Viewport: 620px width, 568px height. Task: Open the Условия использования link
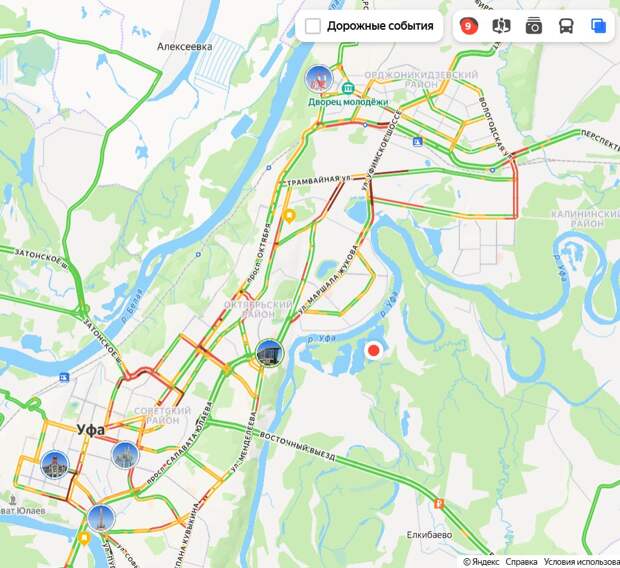582,562
